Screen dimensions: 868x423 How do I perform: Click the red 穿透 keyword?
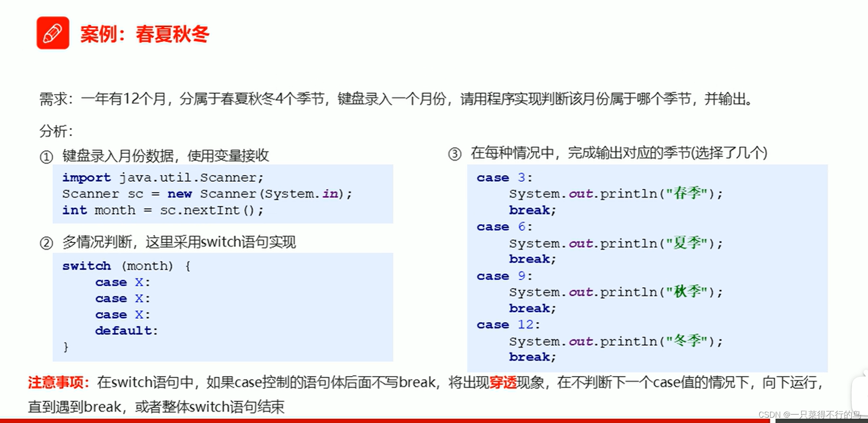(503, 382)
